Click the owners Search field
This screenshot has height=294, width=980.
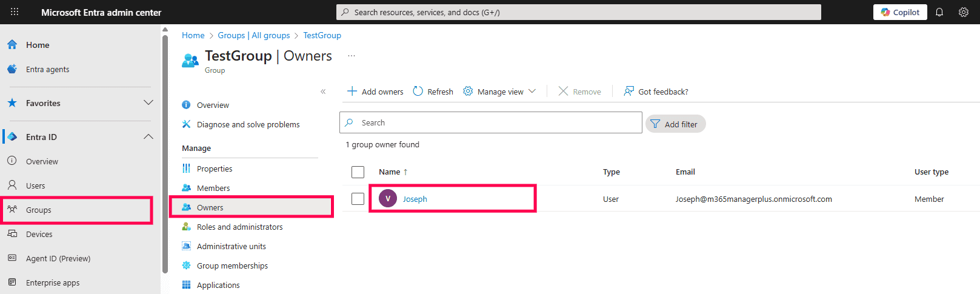click(x=491, y=122)
